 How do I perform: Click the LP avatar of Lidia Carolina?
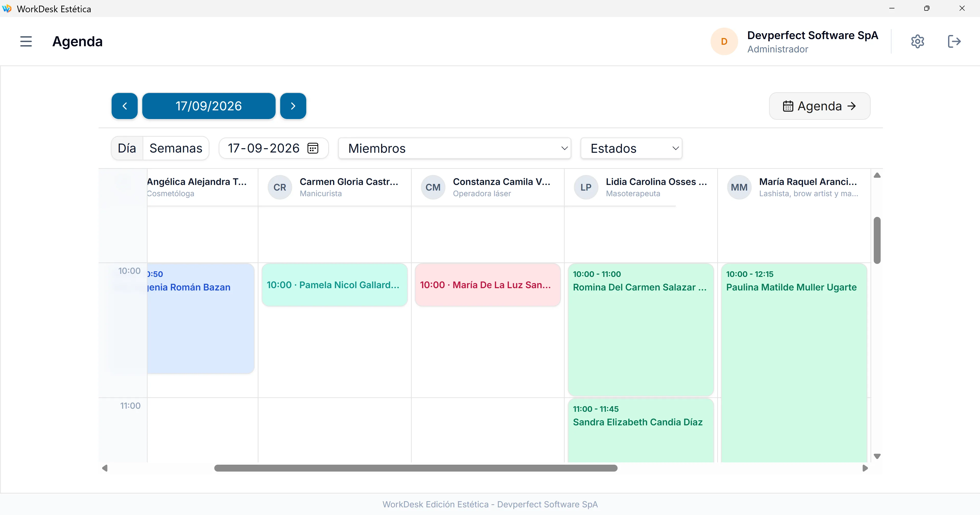[x=586, y=187]
